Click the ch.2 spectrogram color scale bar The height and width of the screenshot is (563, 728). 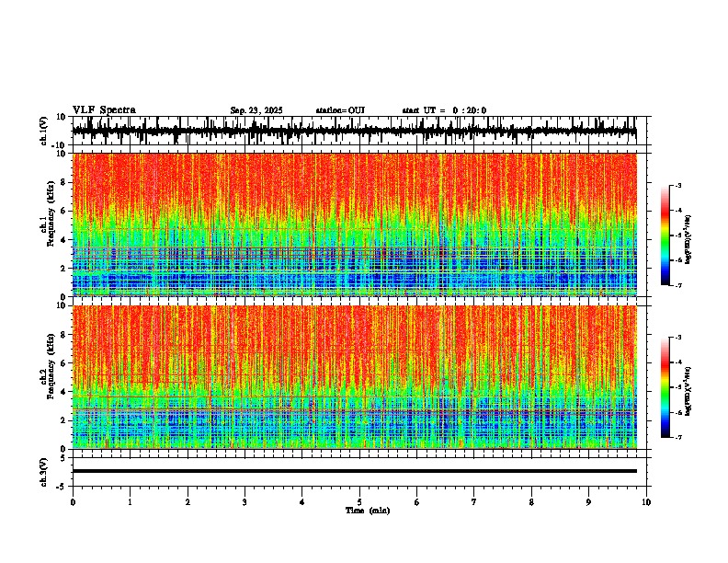tap(665, 387)
